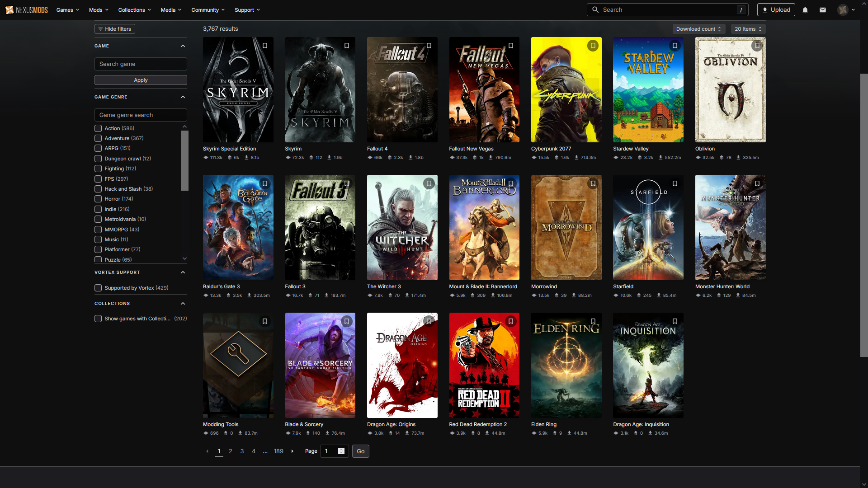Focus the Search game field
The image size is (868, 488).
[x=141, y=64]
